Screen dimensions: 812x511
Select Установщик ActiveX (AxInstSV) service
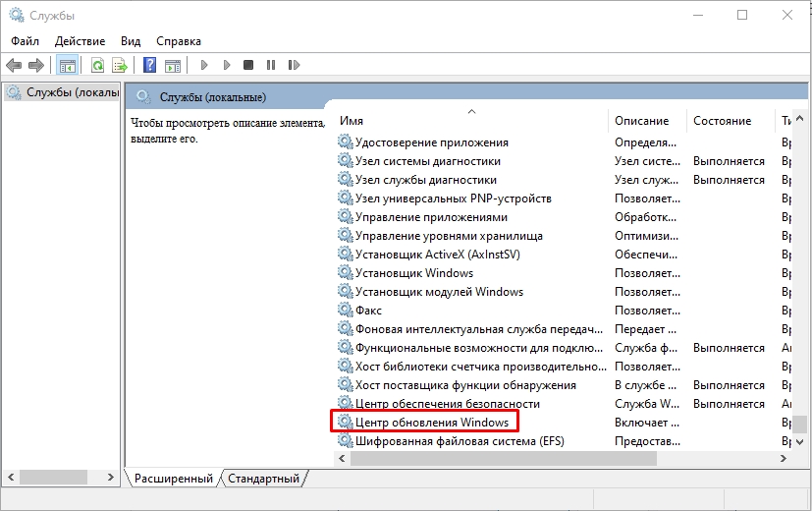coord(438,255)
